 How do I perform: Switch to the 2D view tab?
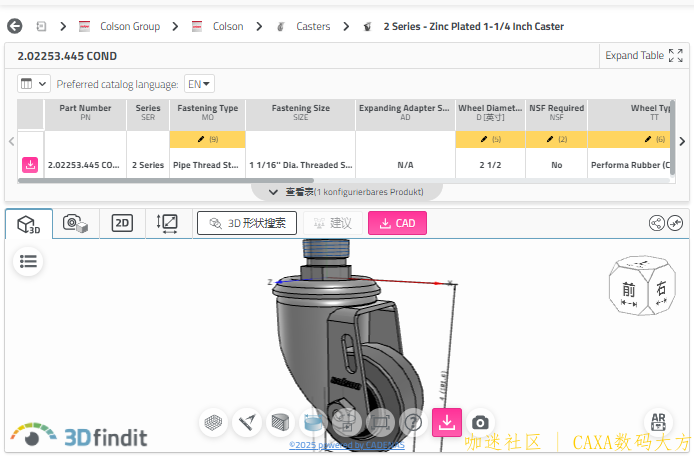click(122, 223)
